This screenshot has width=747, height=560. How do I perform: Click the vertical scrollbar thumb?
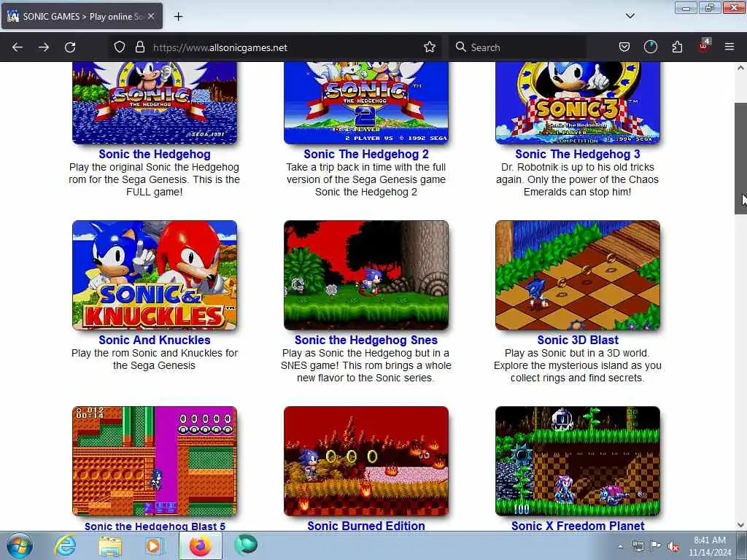740,158
